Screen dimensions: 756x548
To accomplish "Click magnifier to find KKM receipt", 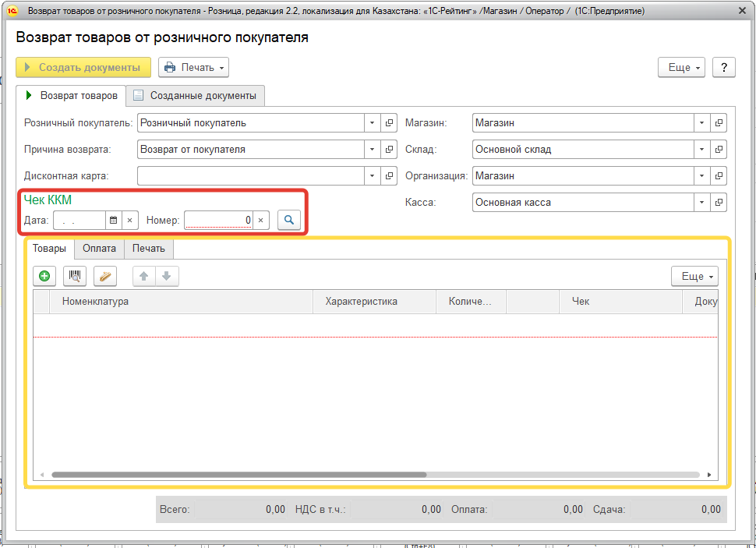I will tap(288, 220).
